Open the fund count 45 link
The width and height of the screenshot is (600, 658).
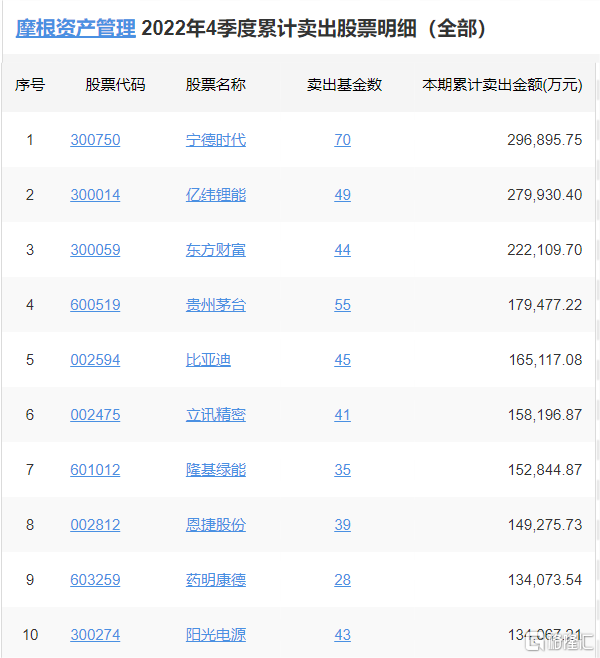(342, 360)
